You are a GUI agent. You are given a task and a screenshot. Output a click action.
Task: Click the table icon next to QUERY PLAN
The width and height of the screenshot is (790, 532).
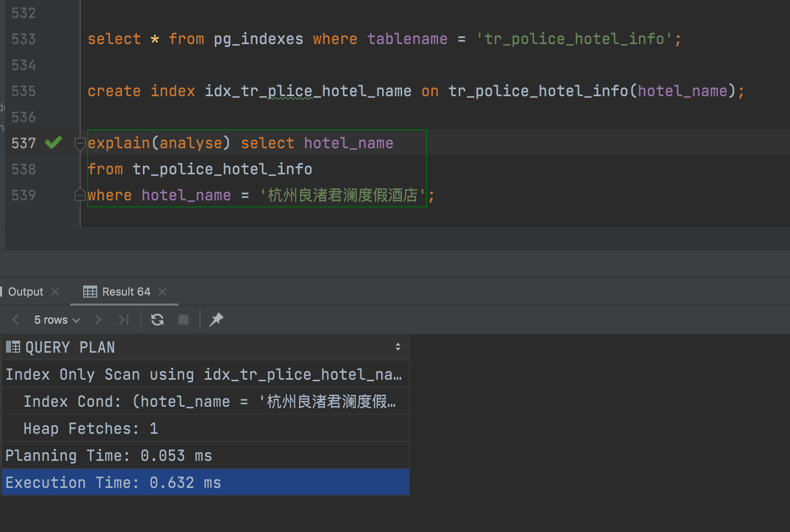click(13, 347)
